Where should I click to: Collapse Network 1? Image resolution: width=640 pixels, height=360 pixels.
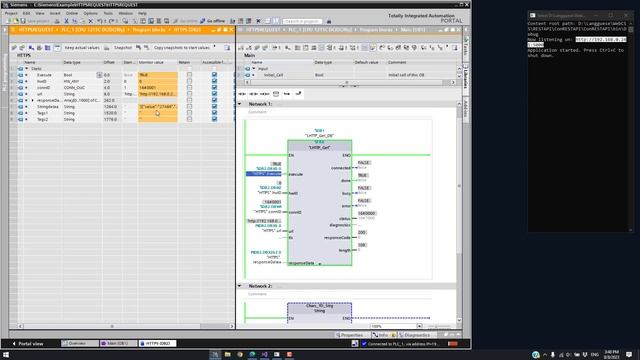240,104
